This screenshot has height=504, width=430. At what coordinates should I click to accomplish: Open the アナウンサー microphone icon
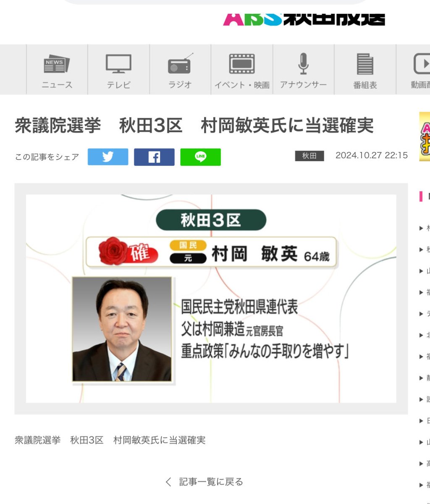click(x=303, y=64)
